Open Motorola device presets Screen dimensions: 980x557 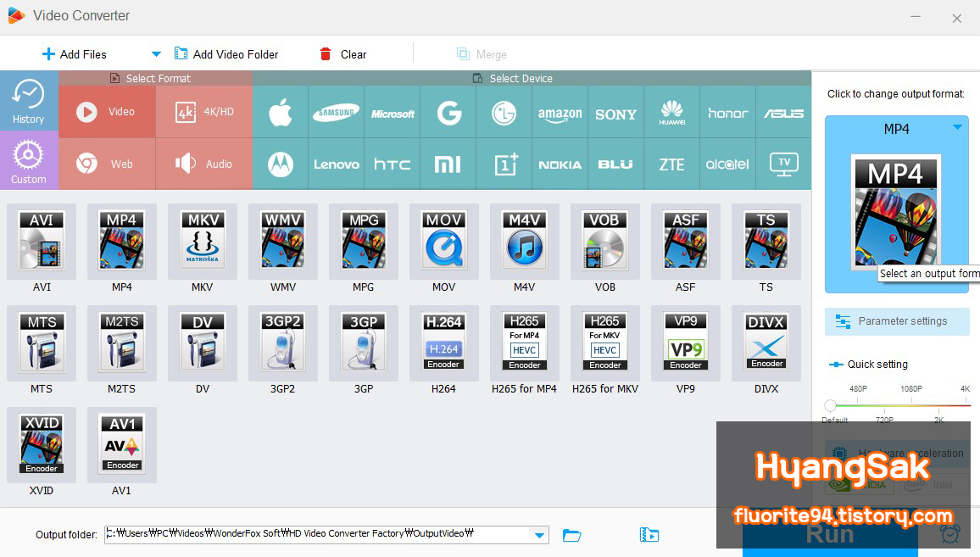tap(281, 164)
